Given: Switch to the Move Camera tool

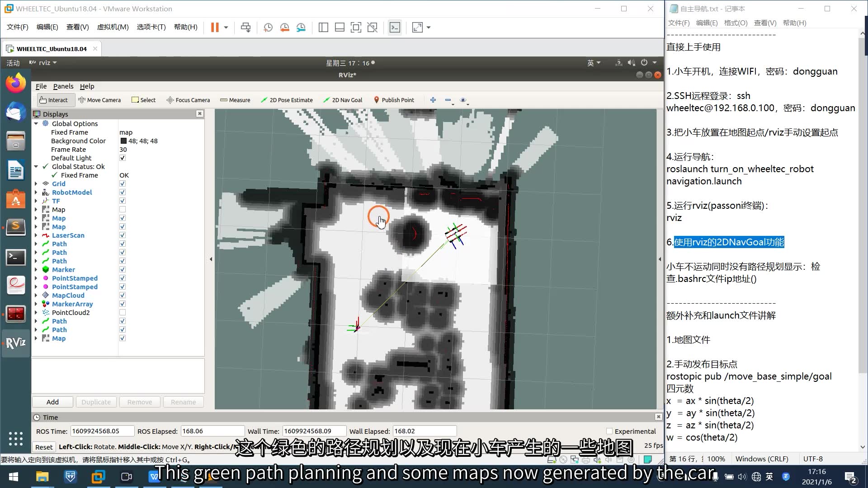Looking at the screenshot, I should 99,100.
